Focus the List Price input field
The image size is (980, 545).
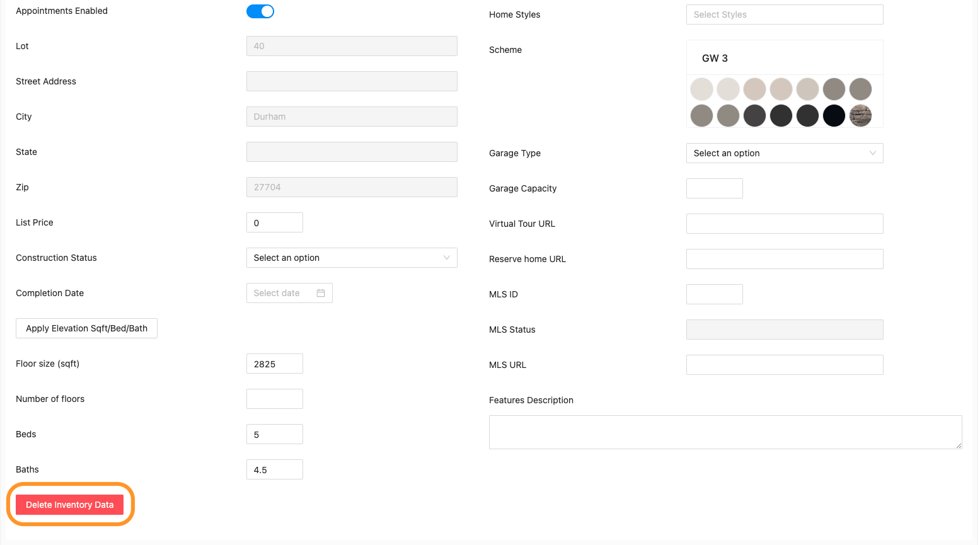click(275, 222)
